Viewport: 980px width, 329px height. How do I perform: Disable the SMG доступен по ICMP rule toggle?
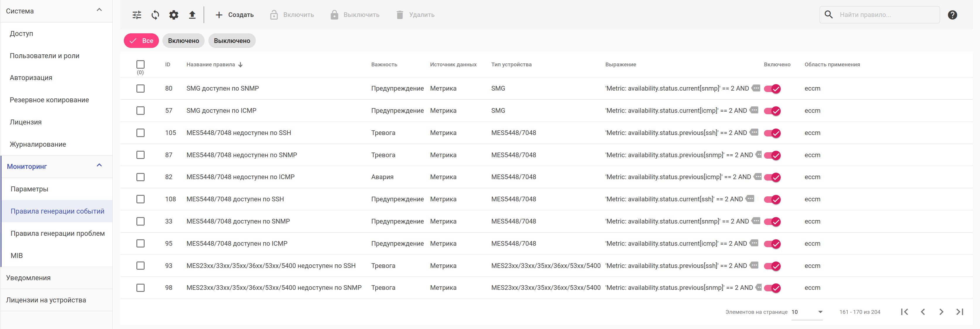[x=772, y=111]
